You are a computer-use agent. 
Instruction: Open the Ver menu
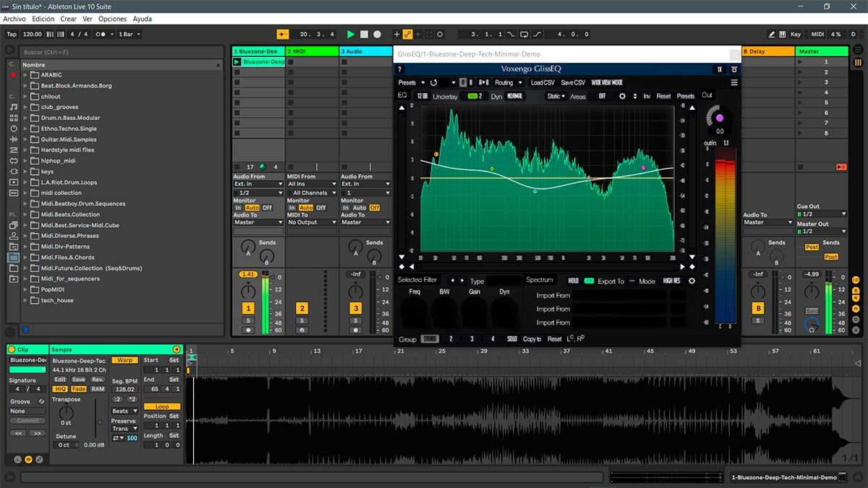(x=88, y=19)
